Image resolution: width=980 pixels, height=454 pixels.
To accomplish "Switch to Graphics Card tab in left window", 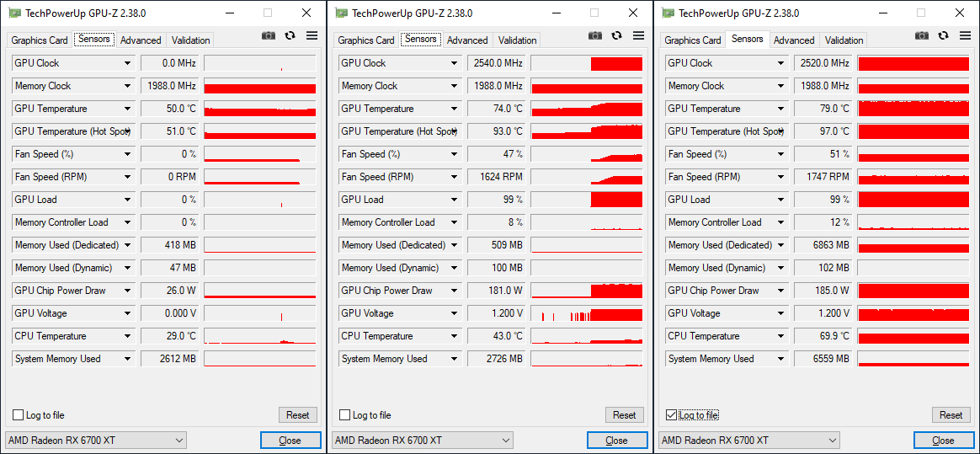I will [40, 40].
